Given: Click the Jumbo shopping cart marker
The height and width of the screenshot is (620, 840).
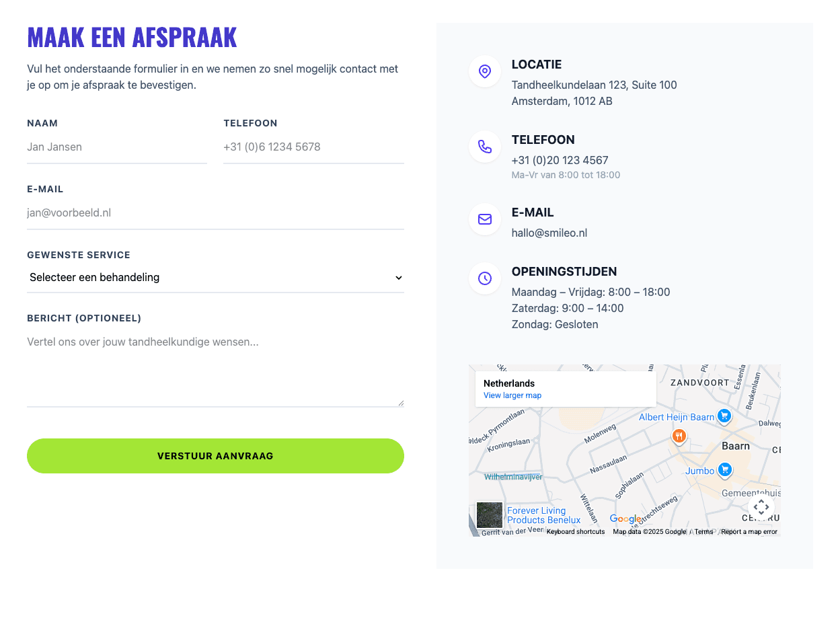Looking at the screenshot, I should click(724, 469).
